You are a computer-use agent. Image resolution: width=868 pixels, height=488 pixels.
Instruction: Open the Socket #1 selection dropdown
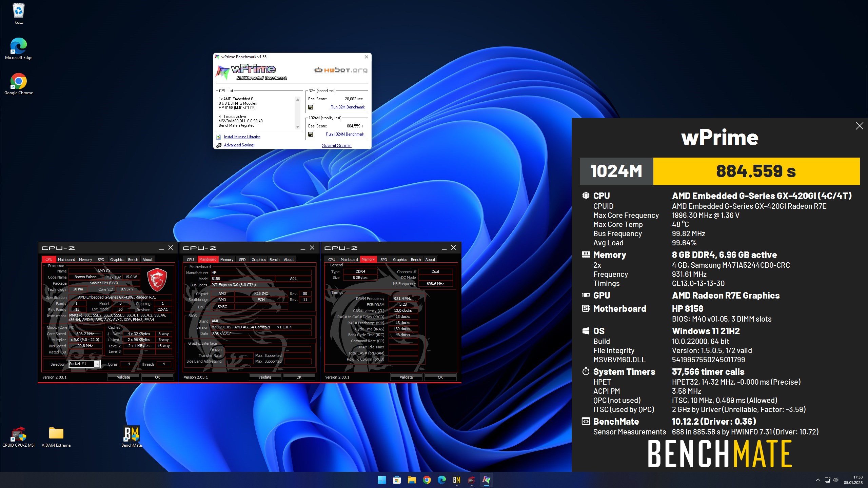(x=97, y=364)
